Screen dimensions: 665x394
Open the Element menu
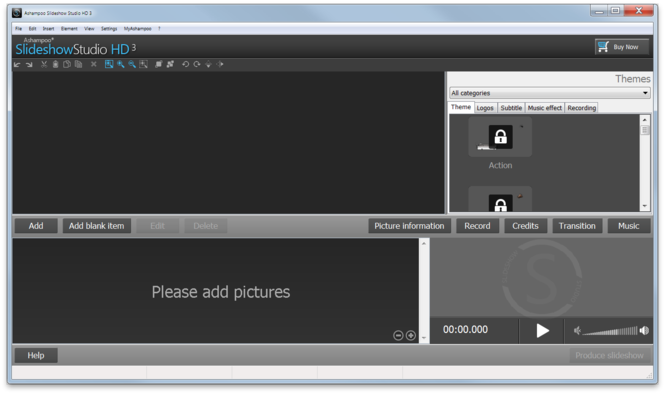click(x=69, y=29)
